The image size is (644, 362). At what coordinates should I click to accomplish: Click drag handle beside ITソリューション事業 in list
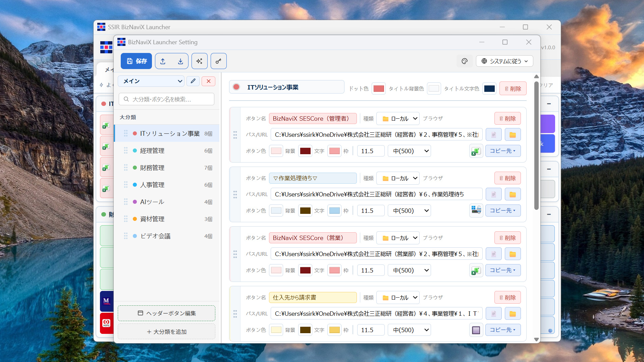click(126, 133)
